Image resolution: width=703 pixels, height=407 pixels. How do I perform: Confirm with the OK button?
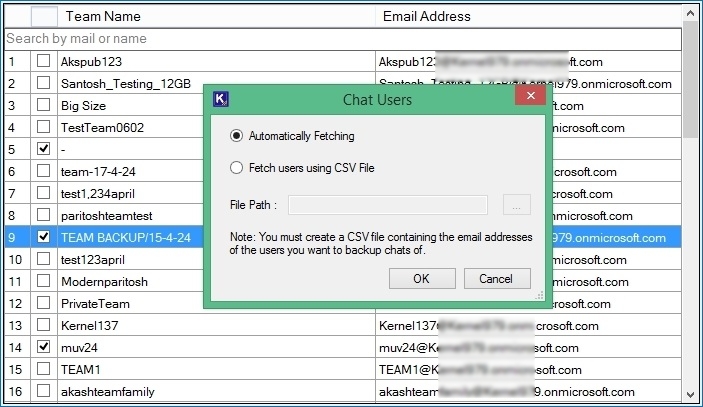[422, 279]
